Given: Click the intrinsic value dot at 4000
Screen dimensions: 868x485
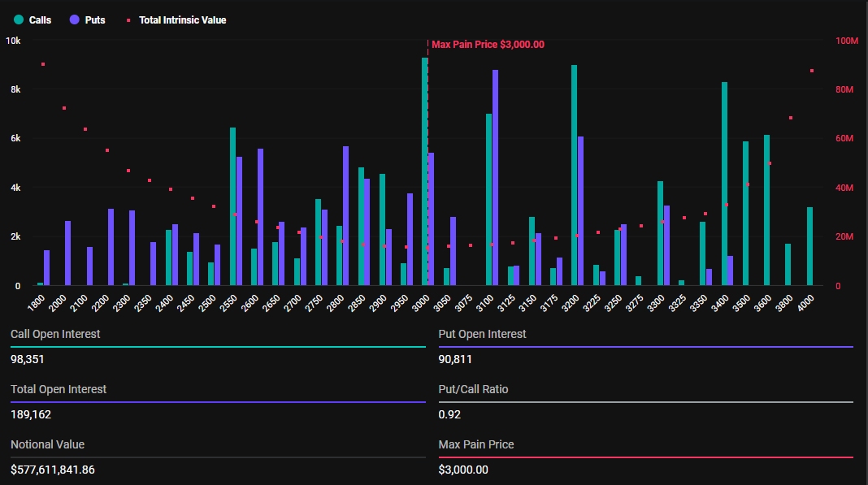Looking at the screenshot, I should click(x=812, y=71).
